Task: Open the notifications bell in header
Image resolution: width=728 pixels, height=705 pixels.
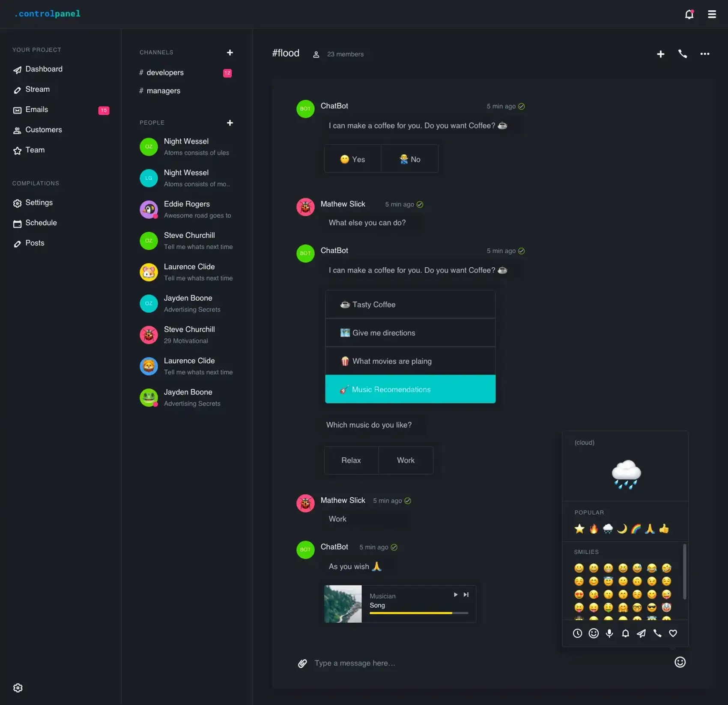Action: coord(689,15)
